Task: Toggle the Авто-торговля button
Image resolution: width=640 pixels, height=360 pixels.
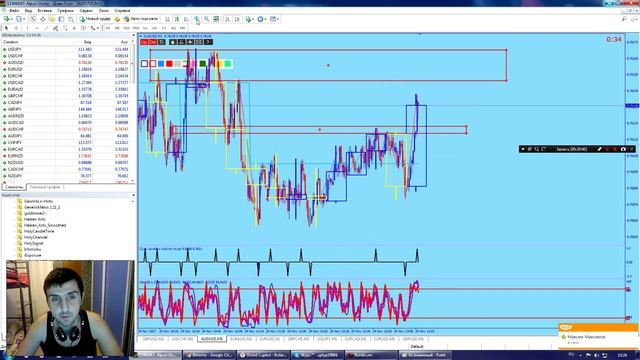Action: tap(141, 19)
